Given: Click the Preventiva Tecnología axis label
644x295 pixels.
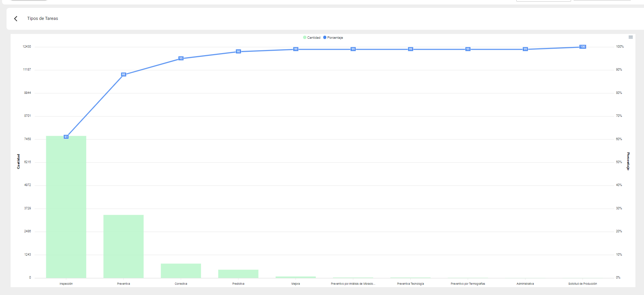Looking at the screenshot, I should pos(410,284).
